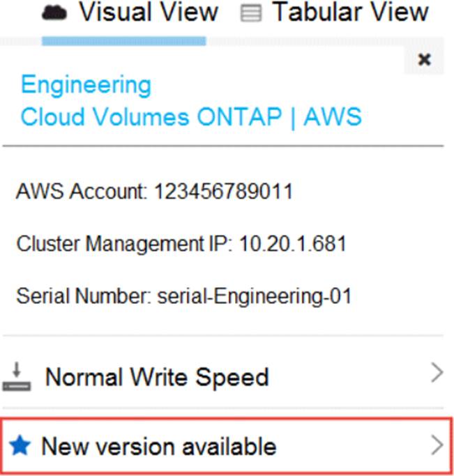Click the blue underline under Visual View

coord(123,42)
